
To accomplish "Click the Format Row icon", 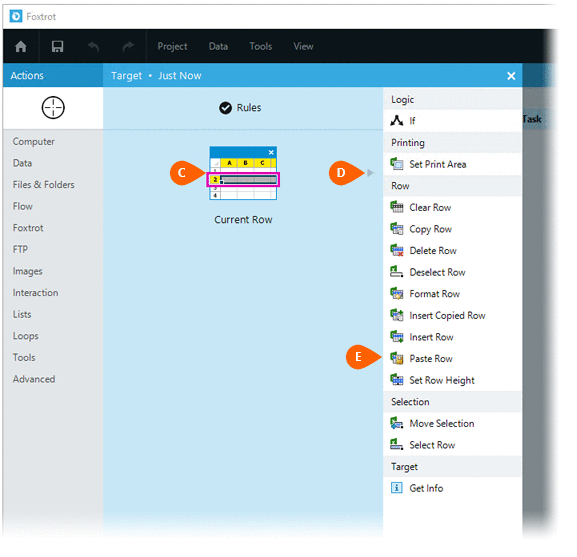I will [397, 294].
